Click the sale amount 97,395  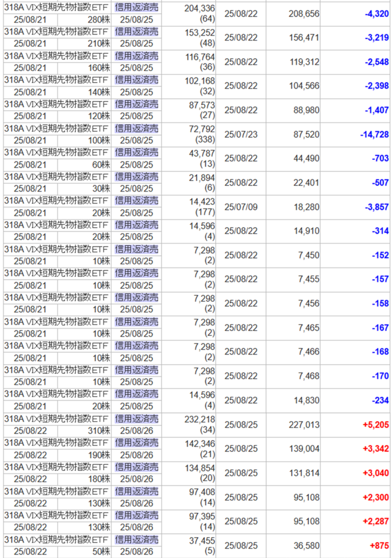201,515
